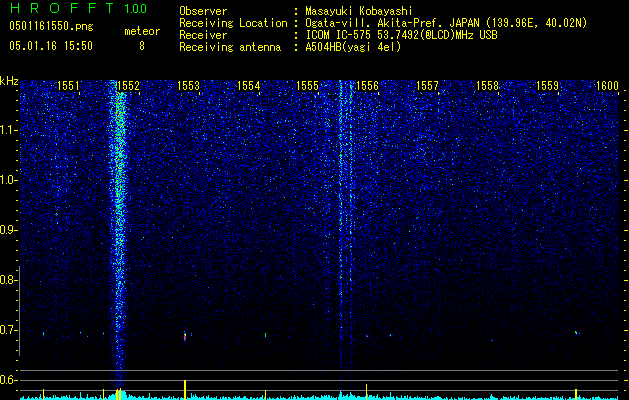Click the A504HB(yagi 4el) antenna text
The width and height of the screenshot is (629, 400).
(x=353, y=47)
